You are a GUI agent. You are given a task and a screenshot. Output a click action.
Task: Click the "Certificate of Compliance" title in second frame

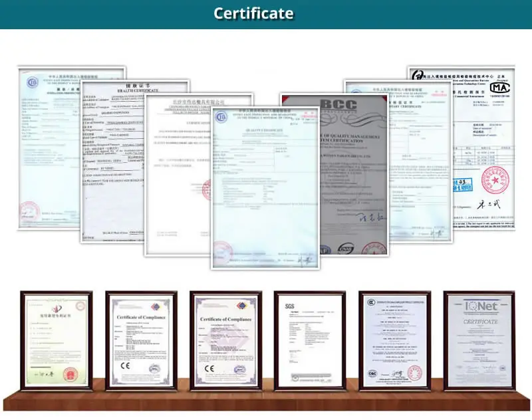point(140,318)
